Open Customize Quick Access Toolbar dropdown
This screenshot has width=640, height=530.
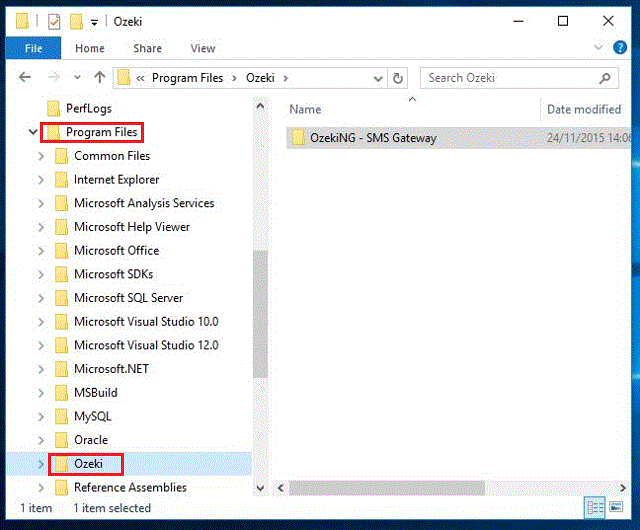click(x=94, y=22)
